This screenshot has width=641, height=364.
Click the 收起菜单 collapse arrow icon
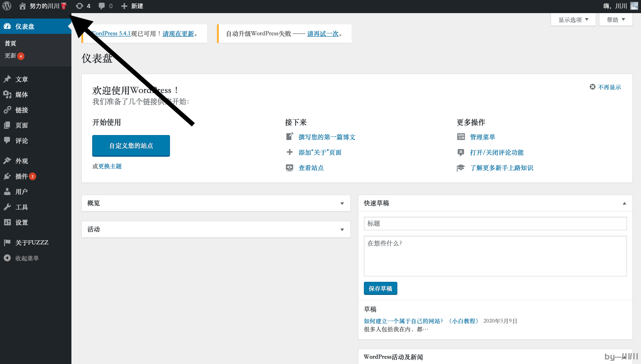(7, 258)
